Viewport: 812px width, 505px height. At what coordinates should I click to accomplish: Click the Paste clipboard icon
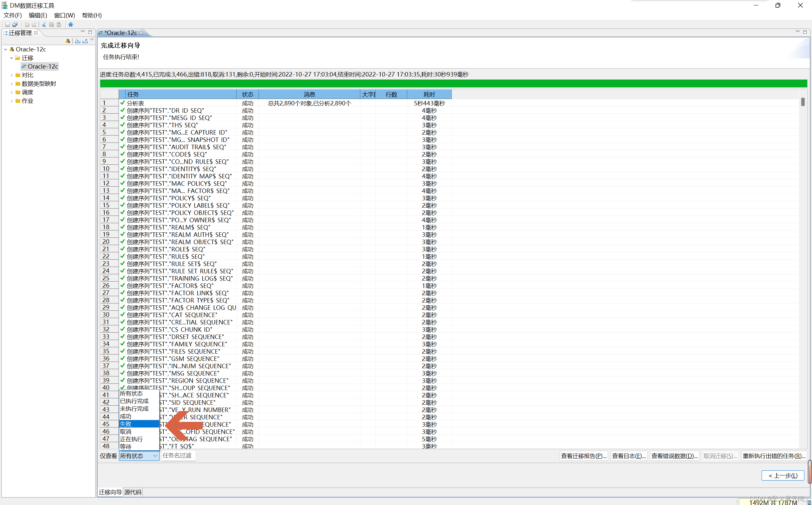[x=59, y=25]
